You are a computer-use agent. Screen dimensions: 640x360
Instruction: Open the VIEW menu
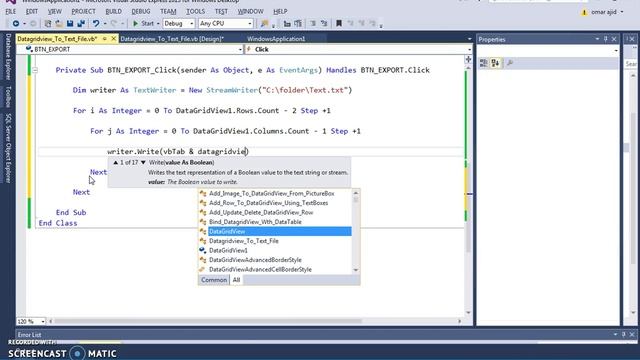click(55, 11)
